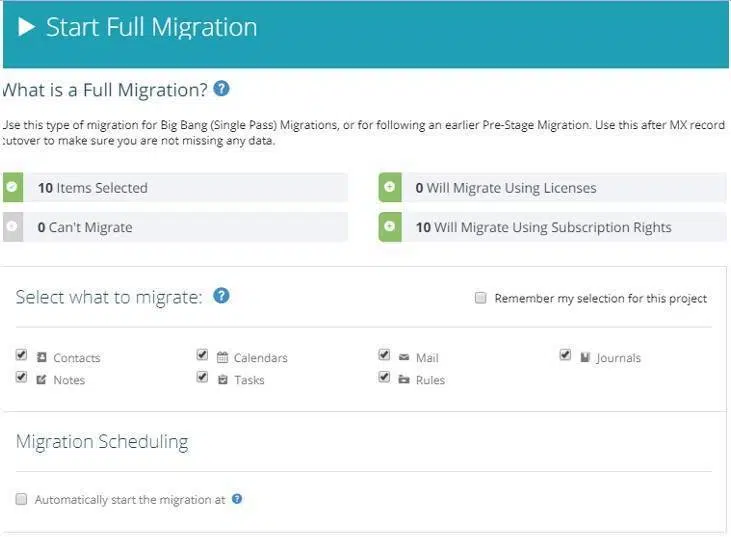Click green plus icon for Migrate Using Licenses

(390, 187)
